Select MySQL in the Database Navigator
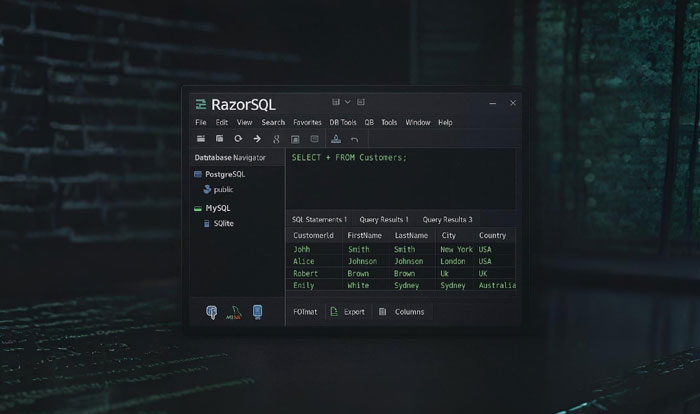This screenshot has height=414, width=700. [218, 208]
